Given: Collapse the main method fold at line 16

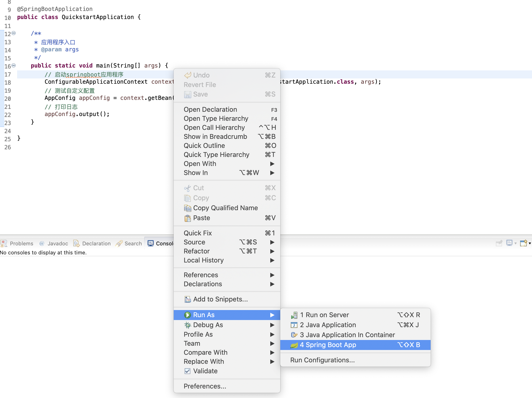Looking at the screenshot, I should click(14, 65).
